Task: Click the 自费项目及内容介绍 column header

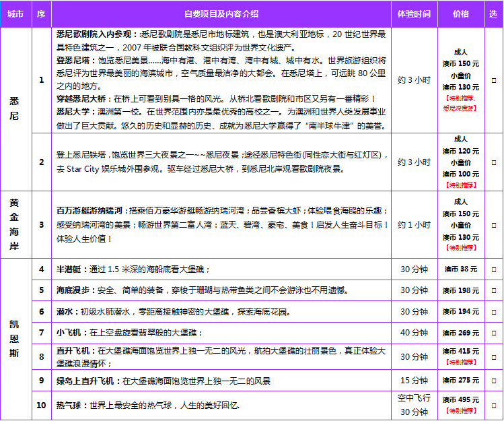Action: coord(221,13)
